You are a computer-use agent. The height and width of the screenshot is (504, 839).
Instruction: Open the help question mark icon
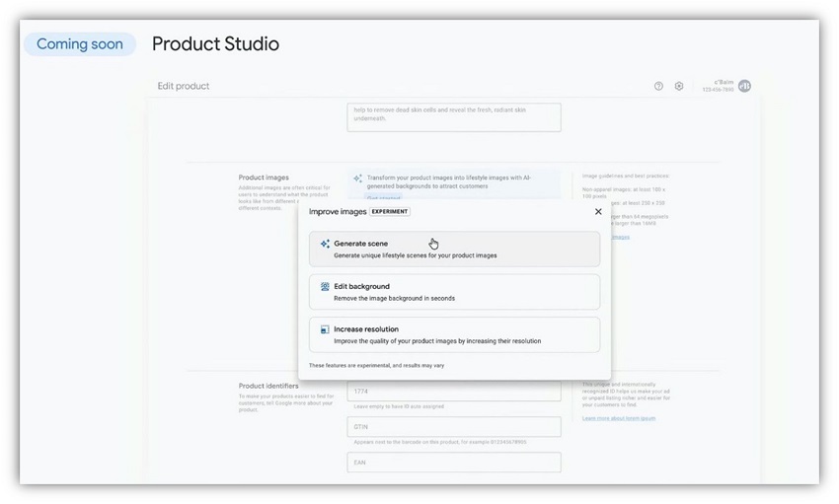(658, 86)
